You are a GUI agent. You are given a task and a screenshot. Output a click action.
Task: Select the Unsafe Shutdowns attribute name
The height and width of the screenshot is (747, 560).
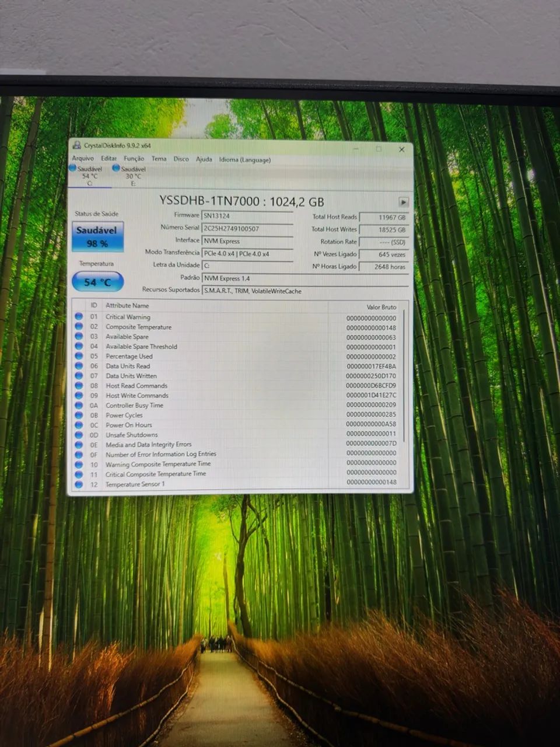coord(131,435)
